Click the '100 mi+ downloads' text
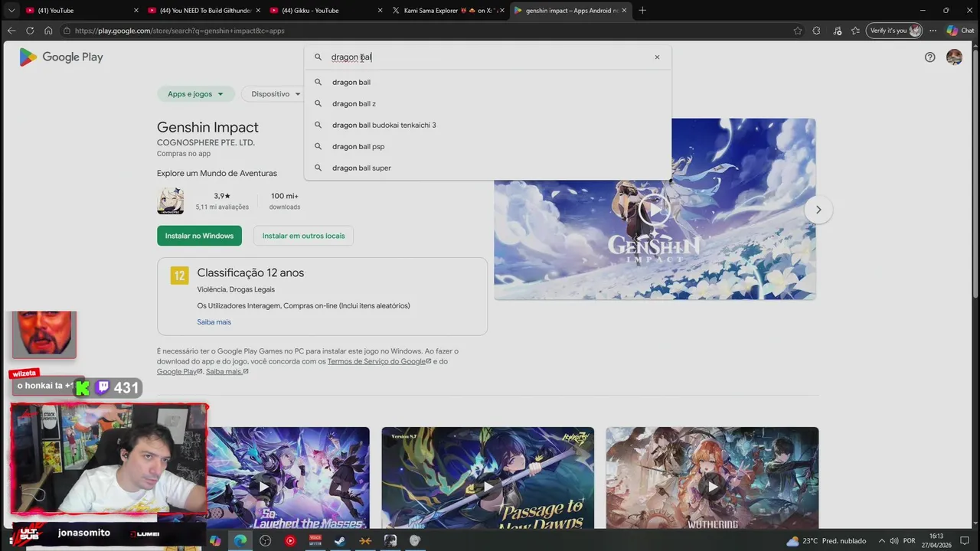The width and height of the screenshot is (980, 551). click(285, 201)
